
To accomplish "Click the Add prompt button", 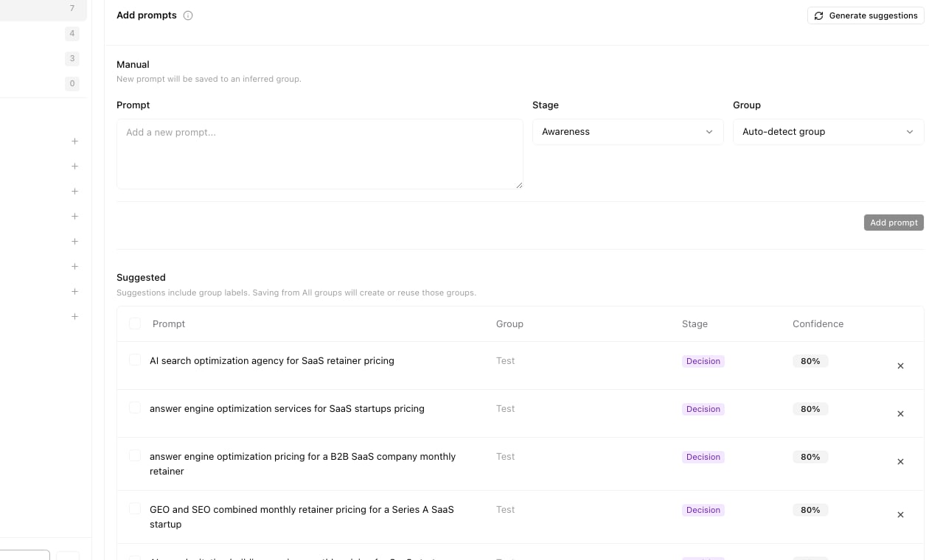I will tap(894, 223).
